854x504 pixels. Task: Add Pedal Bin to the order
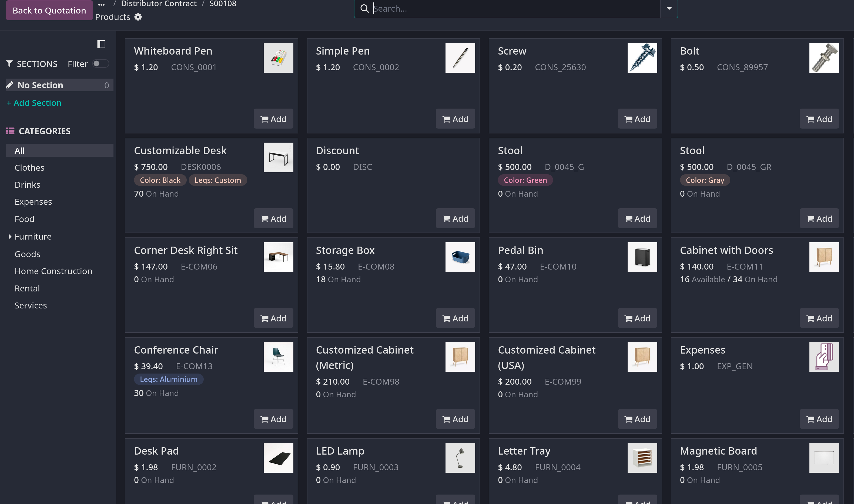click(637, 318)
